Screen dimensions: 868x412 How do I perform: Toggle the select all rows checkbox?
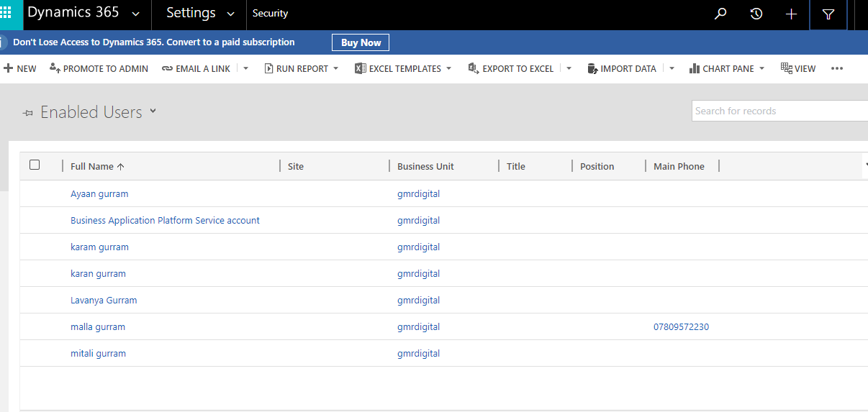[x=35, y=165]
